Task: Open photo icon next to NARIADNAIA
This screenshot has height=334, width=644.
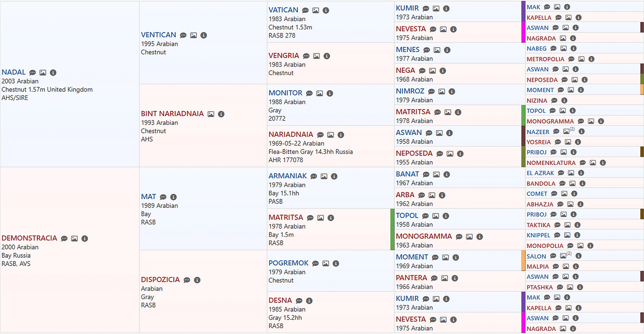Action: pyautogui.click(x=331, y=135)
